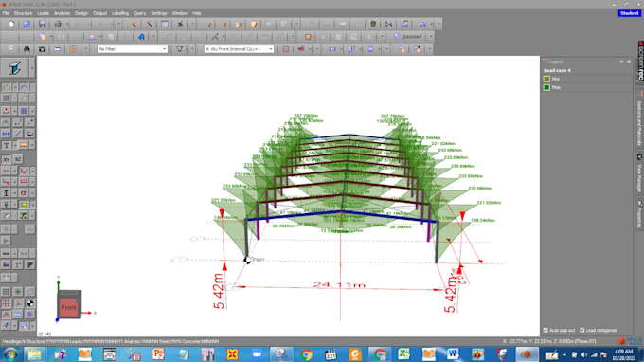
Task: Click the binoculars Find icon
Action: coord(27,49)
